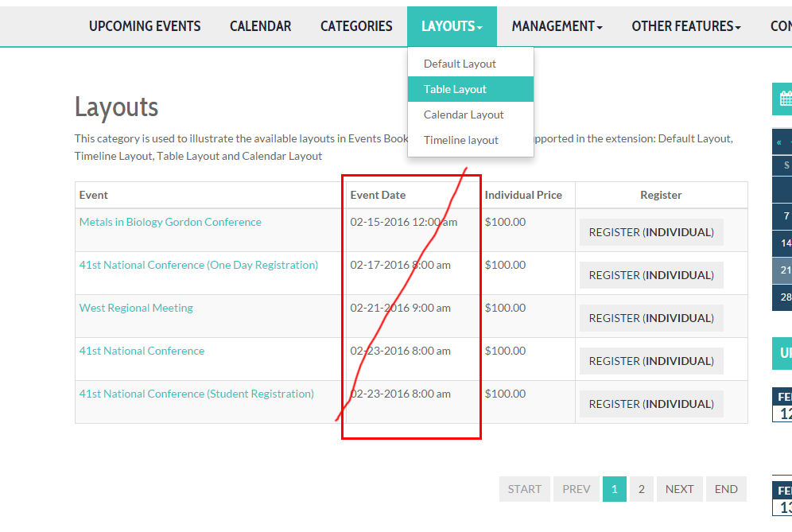Register individual for Metals in Biology conference
This screenshot has height=532, width=792.
pyautogui.click(x=651, y=232)
